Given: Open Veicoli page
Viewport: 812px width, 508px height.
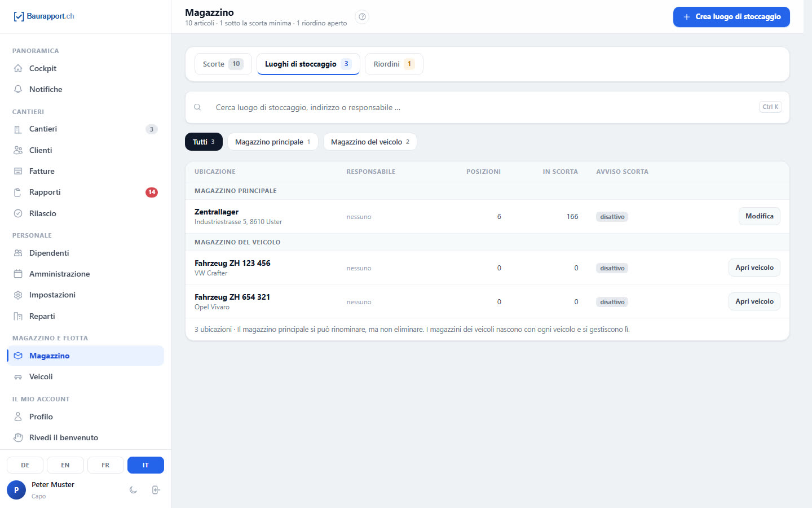Looking at the screenshot, I should pyautogui.click(x=85, y=376).
